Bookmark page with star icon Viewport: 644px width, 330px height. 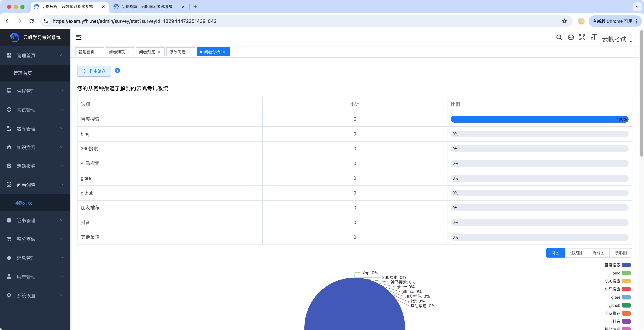564,21
